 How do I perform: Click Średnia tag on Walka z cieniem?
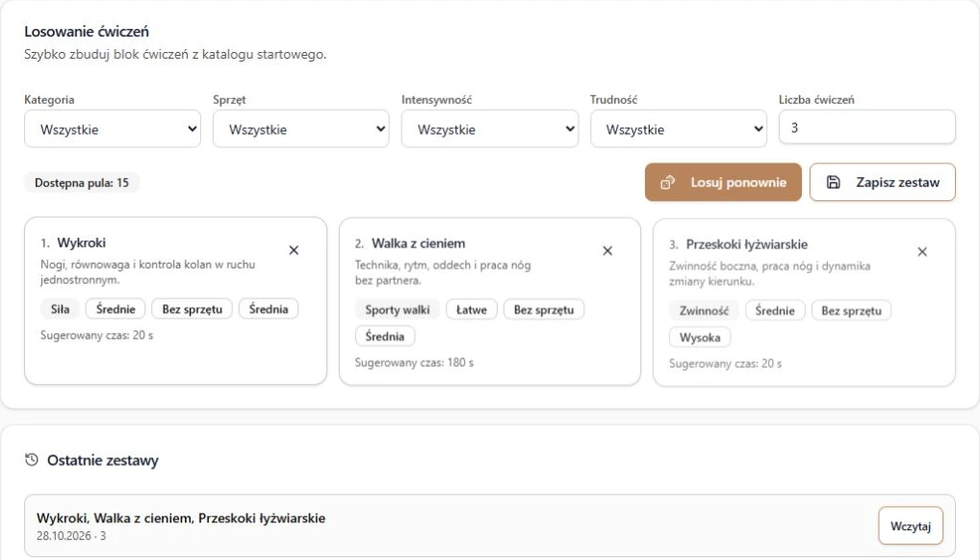(384, 336)
